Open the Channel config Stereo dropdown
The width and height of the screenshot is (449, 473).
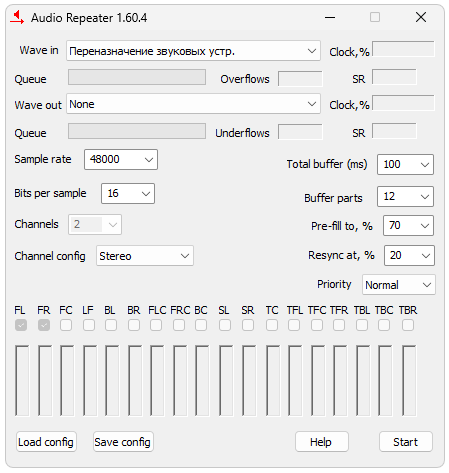pos(145,256)
